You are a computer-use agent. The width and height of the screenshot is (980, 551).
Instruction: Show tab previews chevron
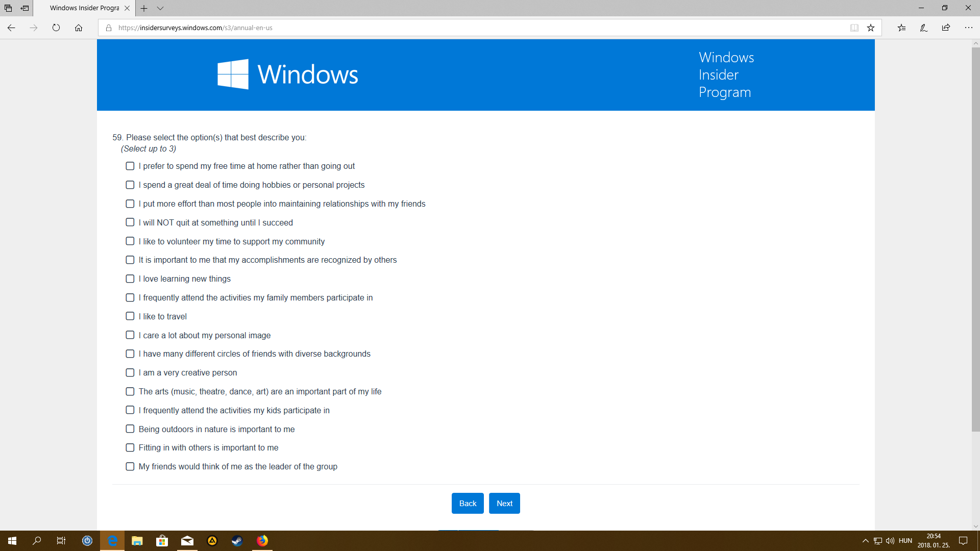coord(160,8)
